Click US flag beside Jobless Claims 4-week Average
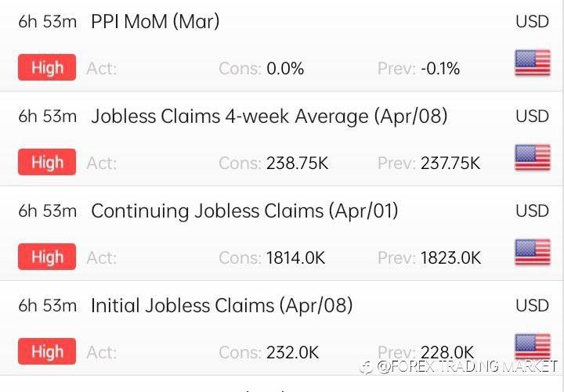564x392 pixels. coord(532,157)
